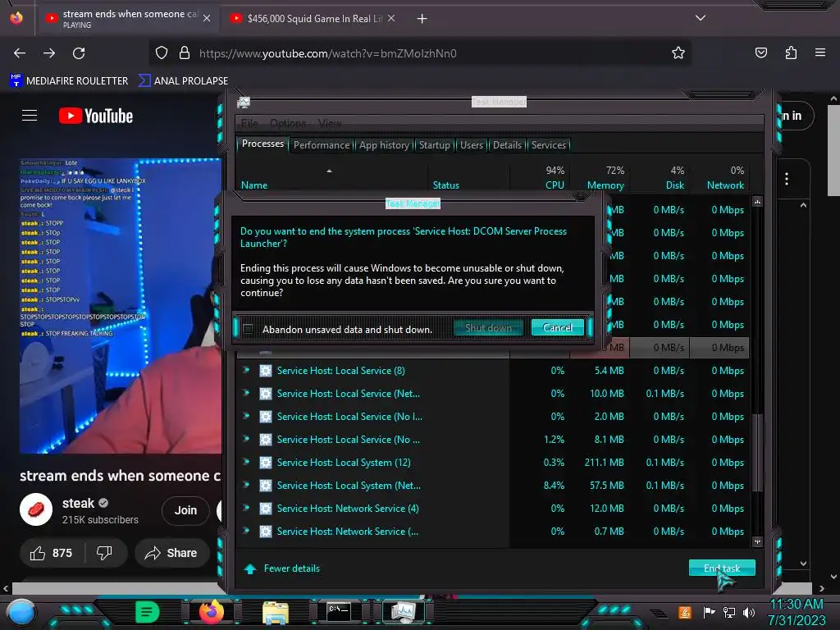The image size is (840, 630).
Task: Open the Details tab
Action: pyautogui.click(x=507, y=145)
